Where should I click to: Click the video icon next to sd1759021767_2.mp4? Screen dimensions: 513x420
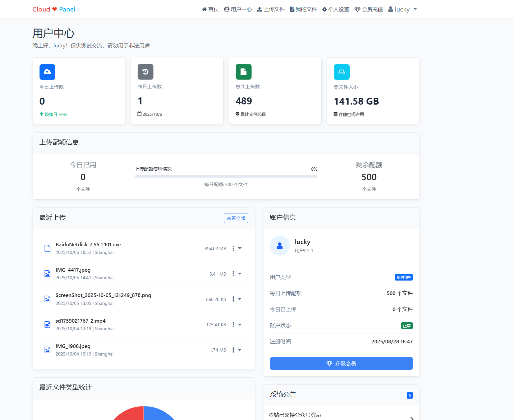click(x=47, y=324)
